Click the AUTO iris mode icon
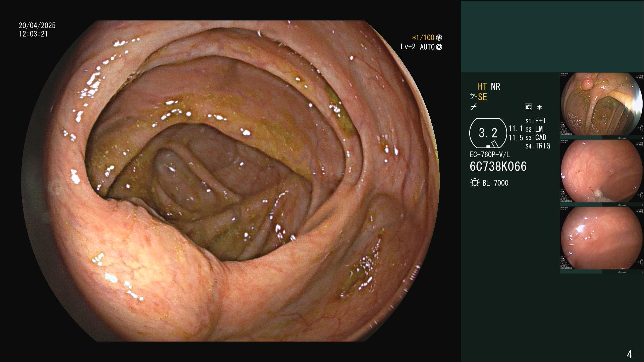The image size is (644, 362). point(439,47)
